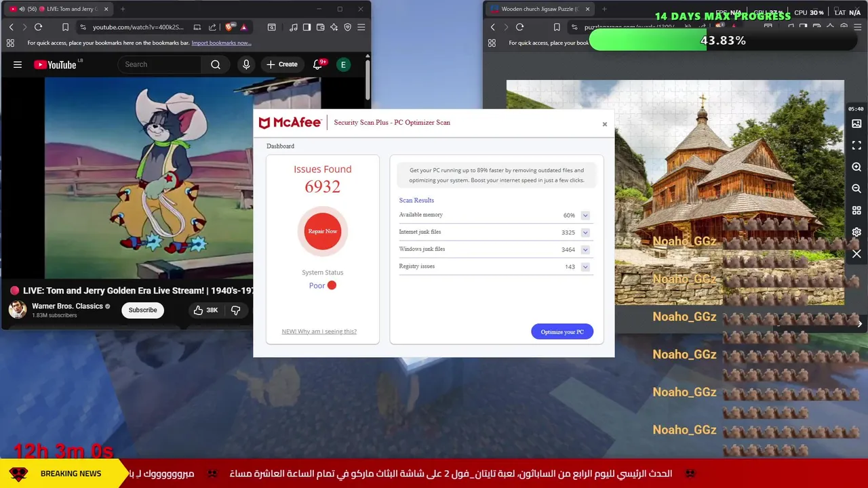The image size is (868, 488).
Task: Click Import bookmarks now link
Action: coord(221,43)
